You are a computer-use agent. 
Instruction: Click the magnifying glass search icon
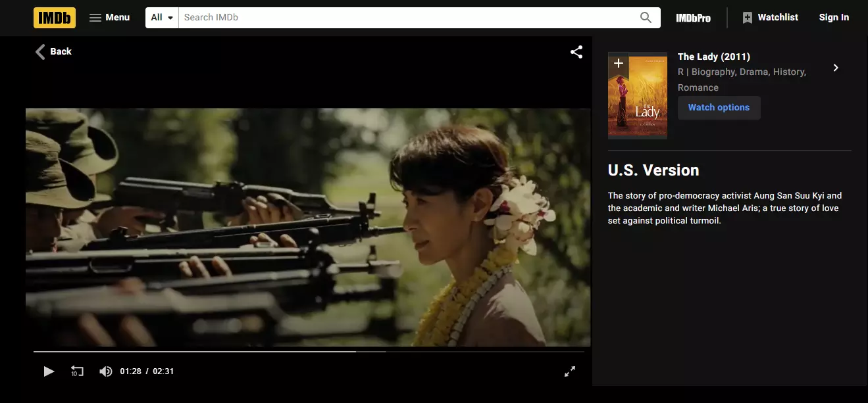646,18
